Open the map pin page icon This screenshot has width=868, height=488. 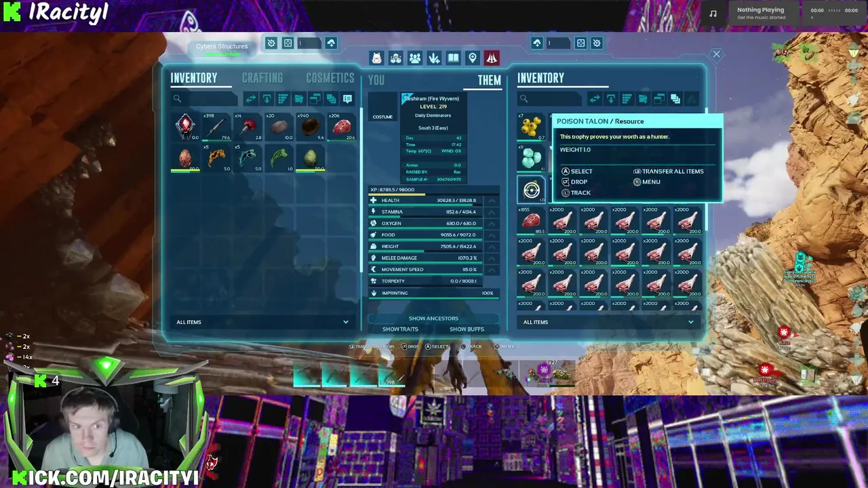(473, 58)
